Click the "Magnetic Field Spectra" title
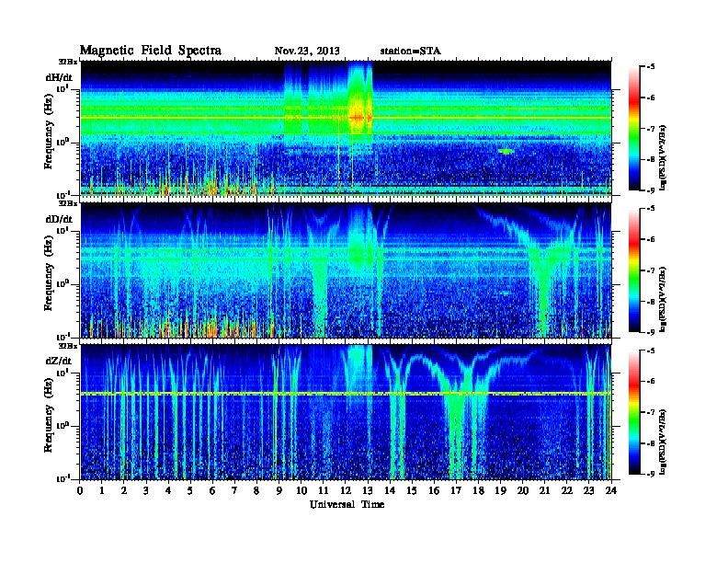 tap(151, 51)
